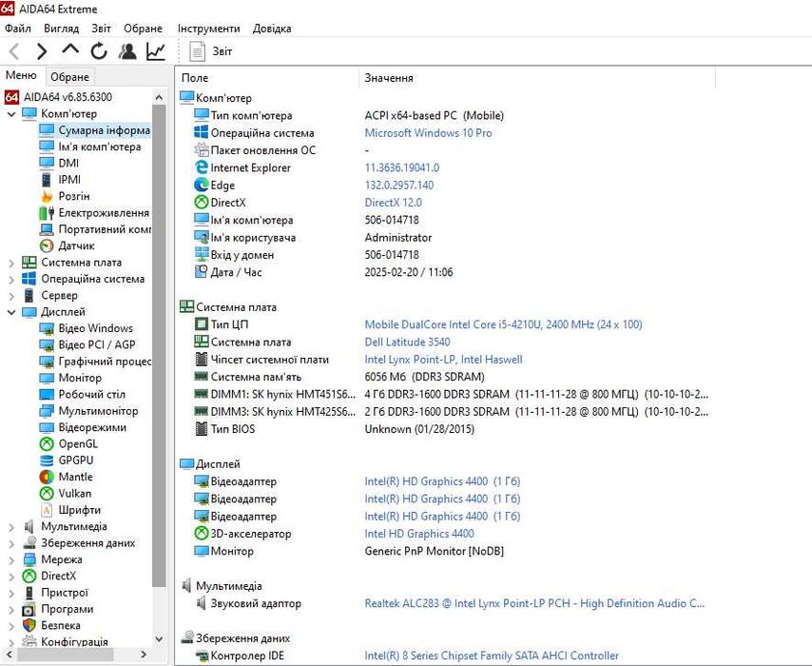Expand the Збереження даних tree node
The image size is (812, 666).
click(11, 544)
